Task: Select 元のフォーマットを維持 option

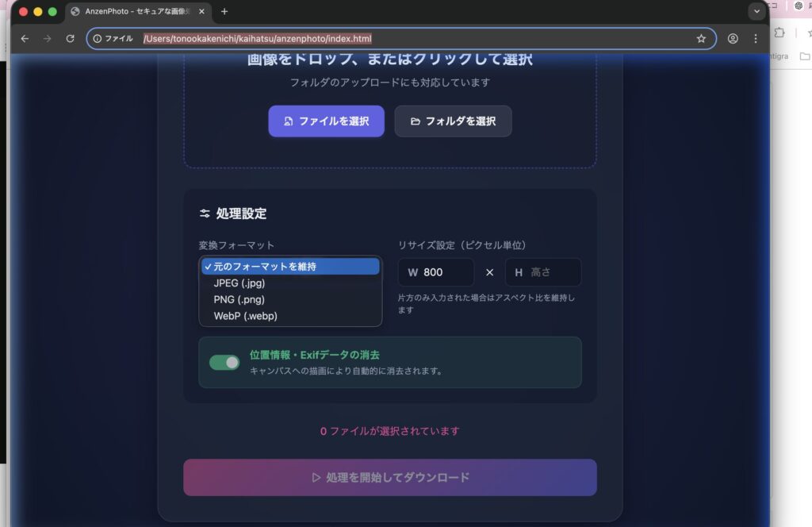Action: [290, 267]
